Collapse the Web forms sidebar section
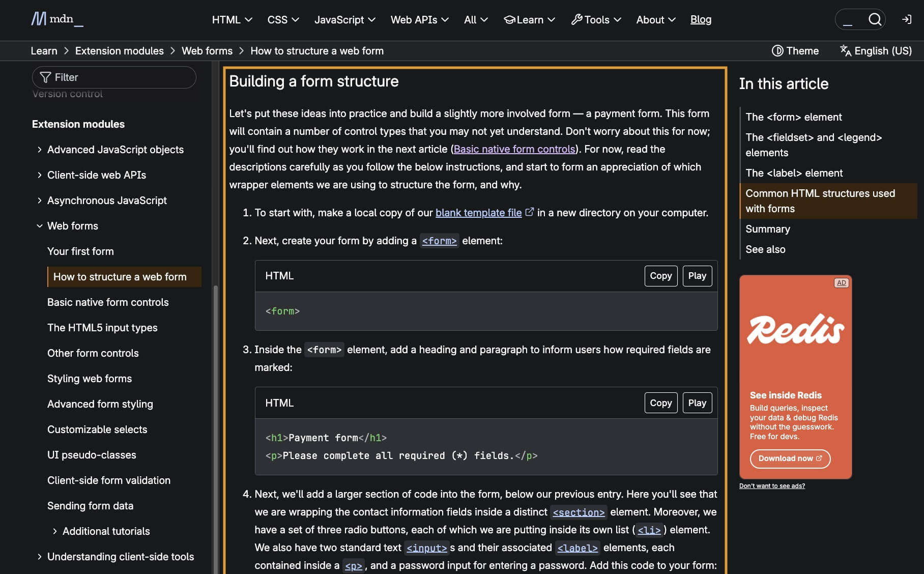 (x=40, y=226)
